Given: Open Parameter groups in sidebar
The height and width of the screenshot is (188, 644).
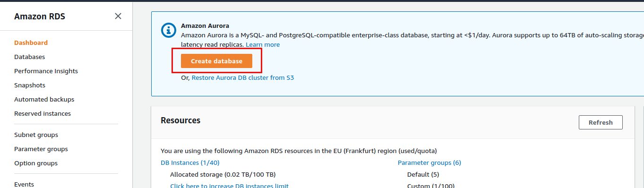Looking at the screenshot, I should (x=41, y=149).
